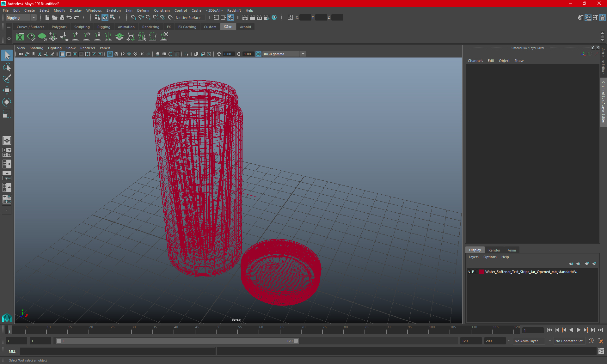Click the Render tab in layer editor

click(494, 250)
